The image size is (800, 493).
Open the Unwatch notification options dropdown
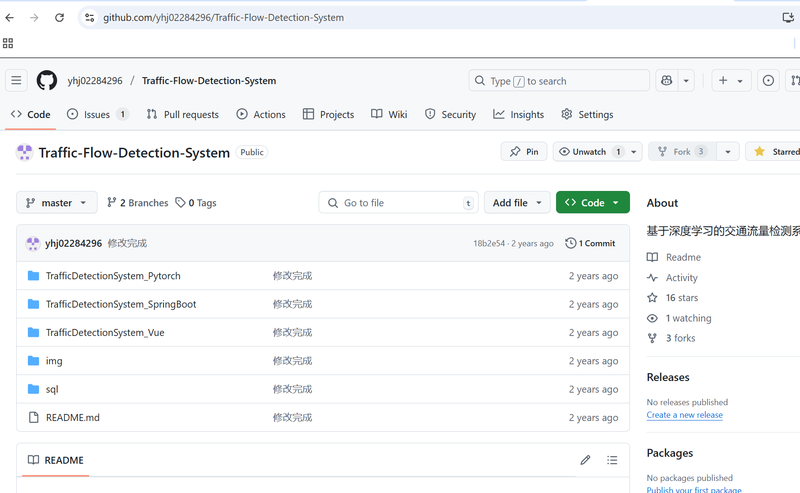634,152
